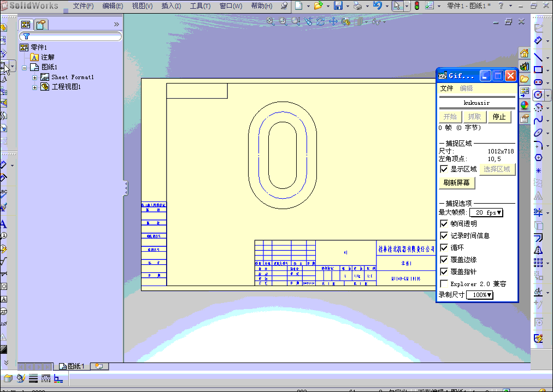Toggle 帧间透明 checkbox
Image resolution: width=553 pixels, height=392 pixels.
[444, 224]
